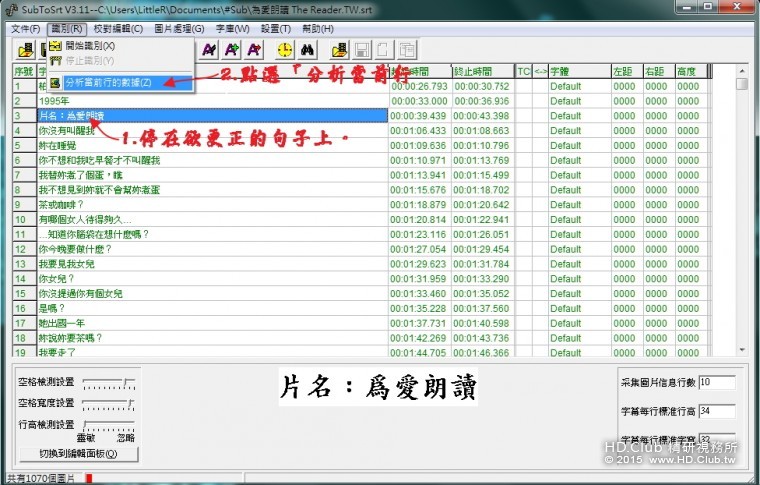760x485 pixels.
Task: Click the floppy disk save toolbar icon
Action: coord(362,49)
